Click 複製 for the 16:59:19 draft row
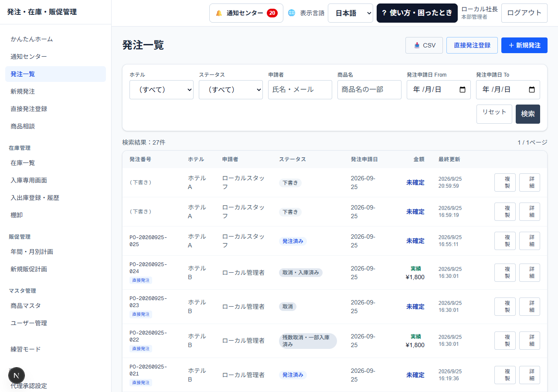Screen dimensions: 558x392 [505, 212]
